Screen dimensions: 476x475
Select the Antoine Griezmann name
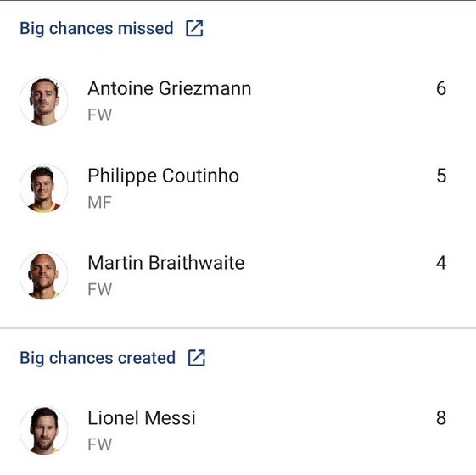170,88
